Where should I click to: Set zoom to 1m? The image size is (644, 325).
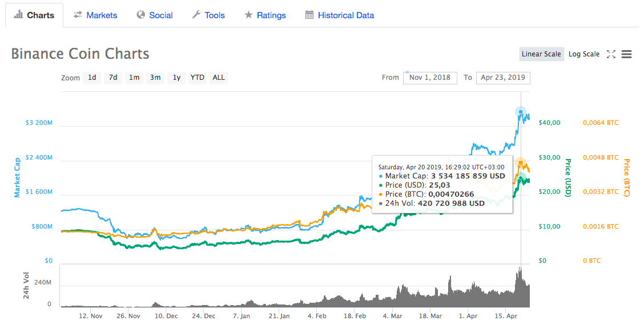134,78
